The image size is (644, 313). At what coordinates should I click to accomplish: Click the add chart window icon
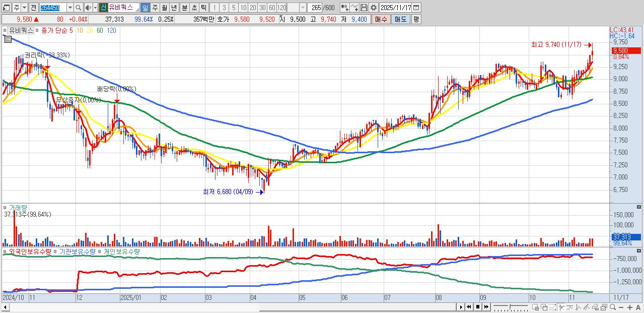[x=535, y=307]
